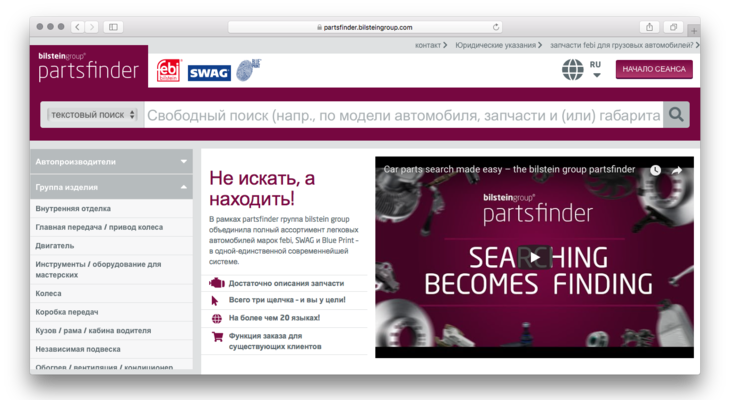Toggle the Safari sidebar button
730x400 pixels.
pos(113,27)
